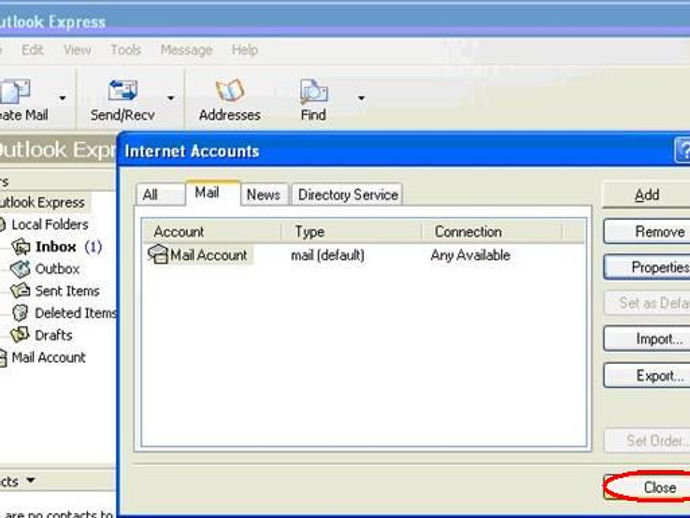Select the Mail Account list entry icon

tap(158, 254)
